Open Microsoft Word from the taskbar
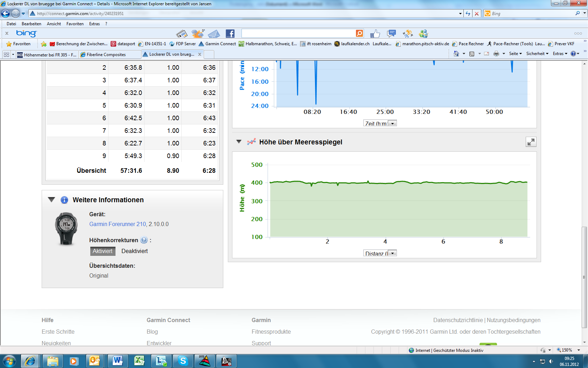The width and height of the screenshot is (588, 368). (118, 361)
